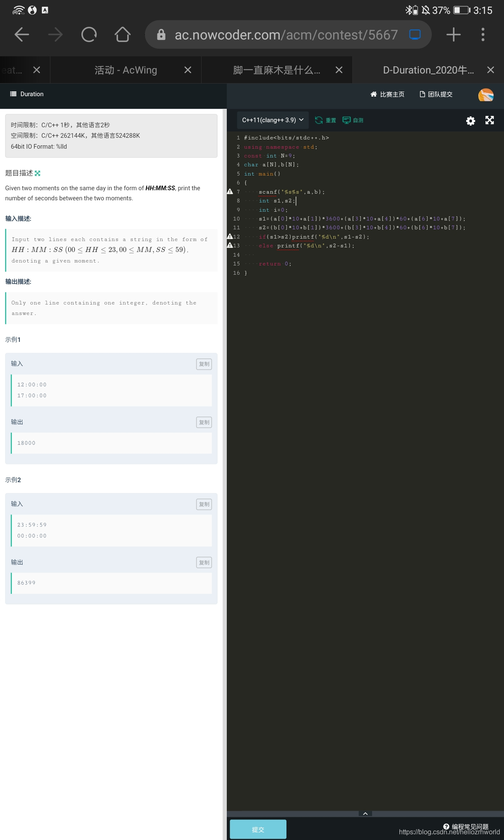Go back with the browser back arrow
The height and width of the screenshot is (840, 504).
pyautogui.click(x=22, y=34)
